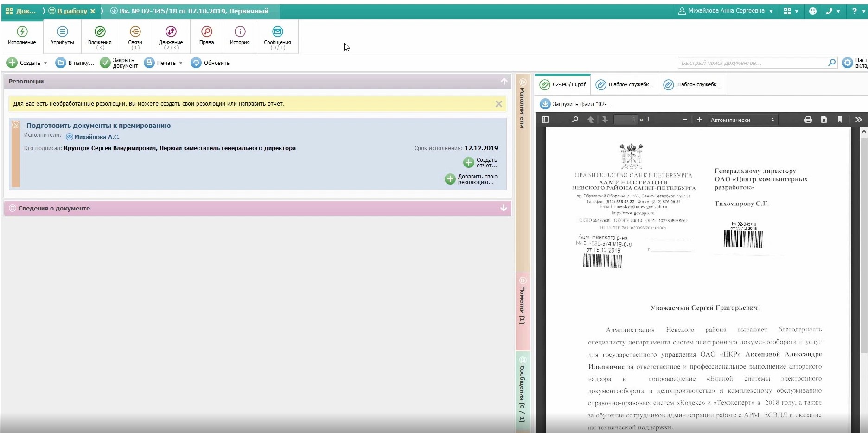Print the PDF from viewer toolbar

[x=808, y=120]
